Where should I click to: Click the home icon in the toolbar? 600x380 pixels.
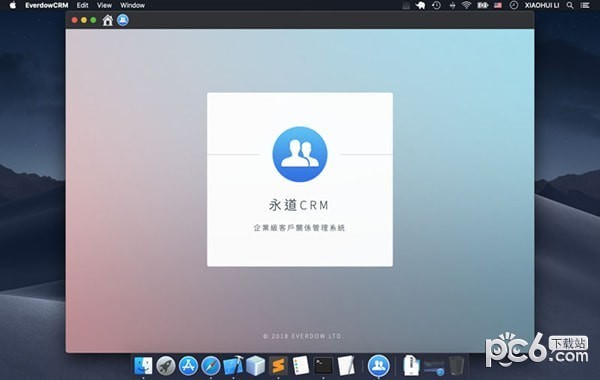click(108, 20)
